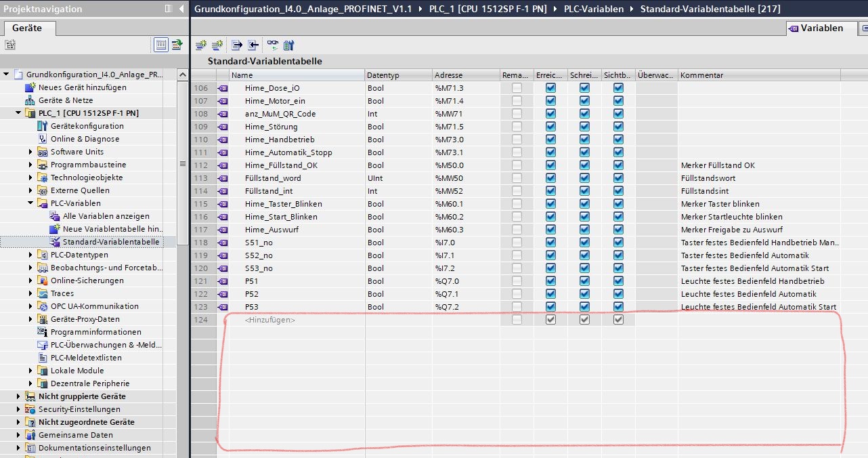The image size is (868, 458).
Task: Uncheck Erreichbar checkbox for P53 row
Action: [550, 307]
